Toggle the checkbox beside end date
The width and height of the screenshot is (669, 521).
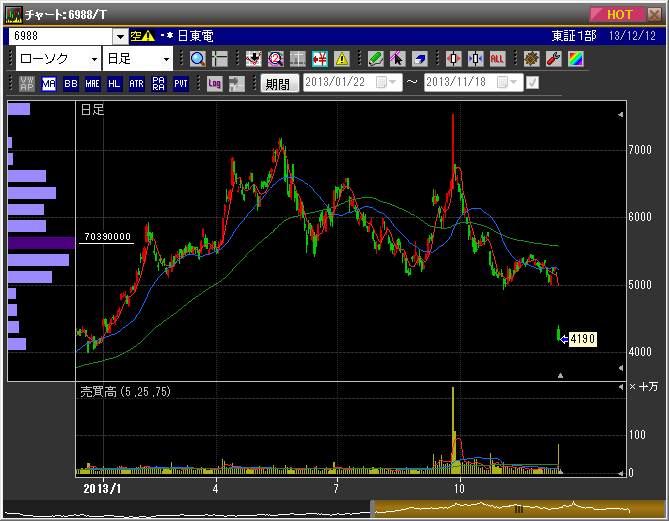pyautogui.click(x=531, y=83)
